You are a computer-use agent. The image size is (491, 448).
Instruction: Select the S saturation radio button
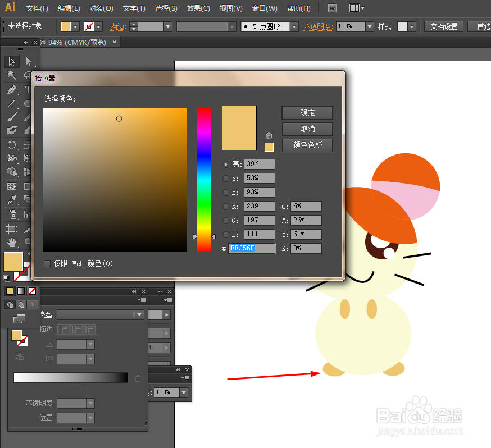[x=225, y=179]
